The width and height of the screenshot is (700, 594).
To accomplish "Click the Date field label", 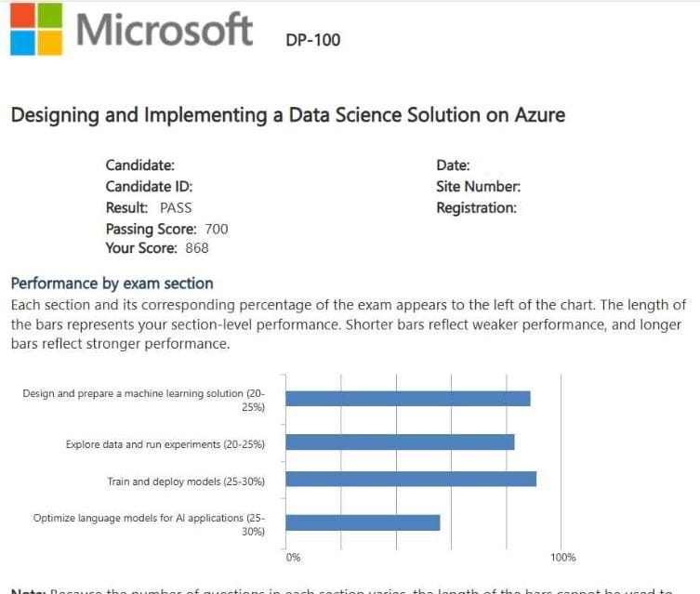I will click(x=453, y=165).
